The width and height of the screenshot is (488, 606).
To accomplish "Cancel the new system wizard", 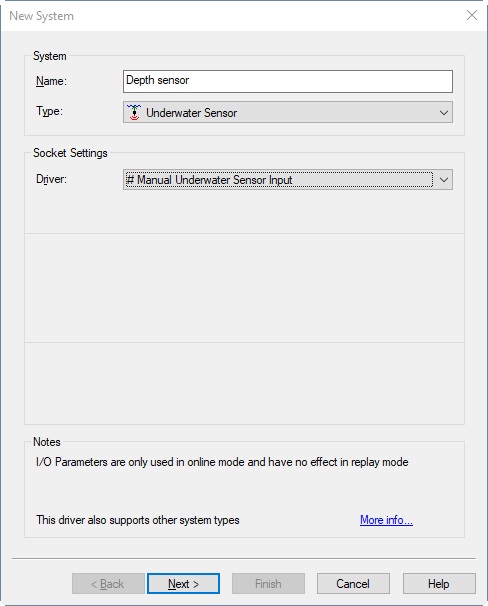I will click(x=353, y=584).
